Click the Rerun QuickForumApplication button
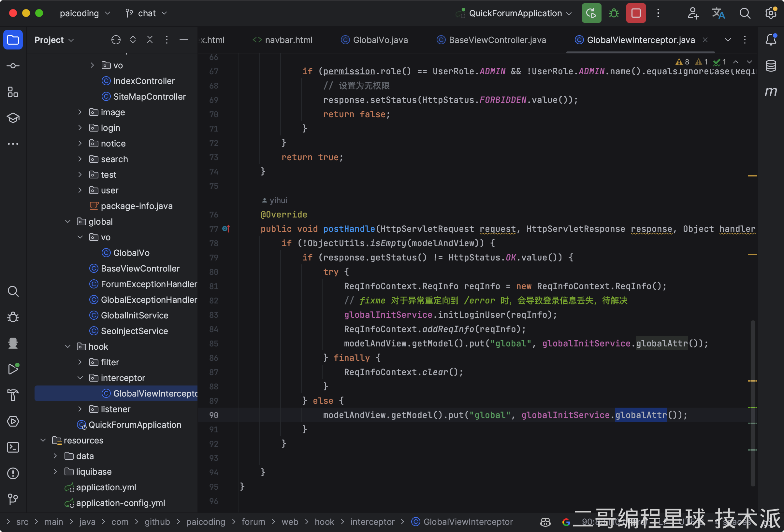 591,13
